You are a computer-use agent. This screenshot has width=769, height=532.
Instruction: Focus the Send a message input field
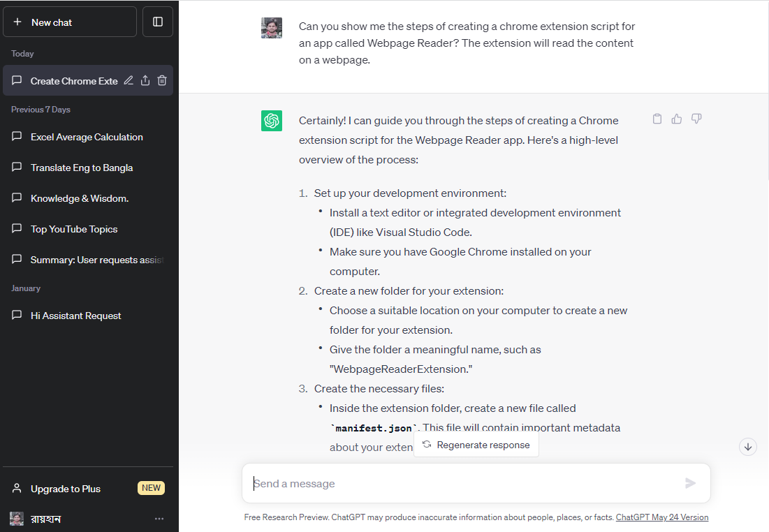coord(461,483)
